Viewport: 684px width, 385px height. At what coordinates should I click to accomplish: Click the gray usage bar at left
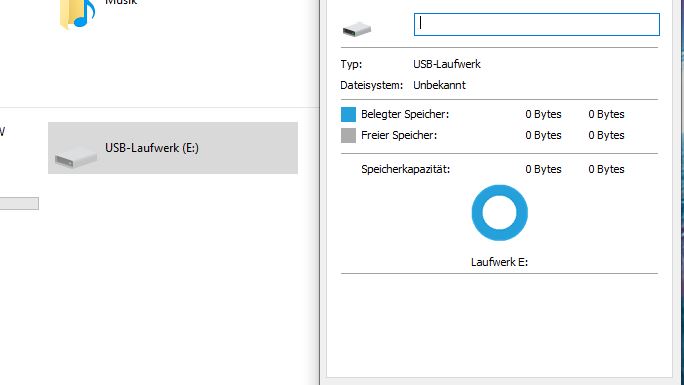pyautogui.click(x=19, y=203)
